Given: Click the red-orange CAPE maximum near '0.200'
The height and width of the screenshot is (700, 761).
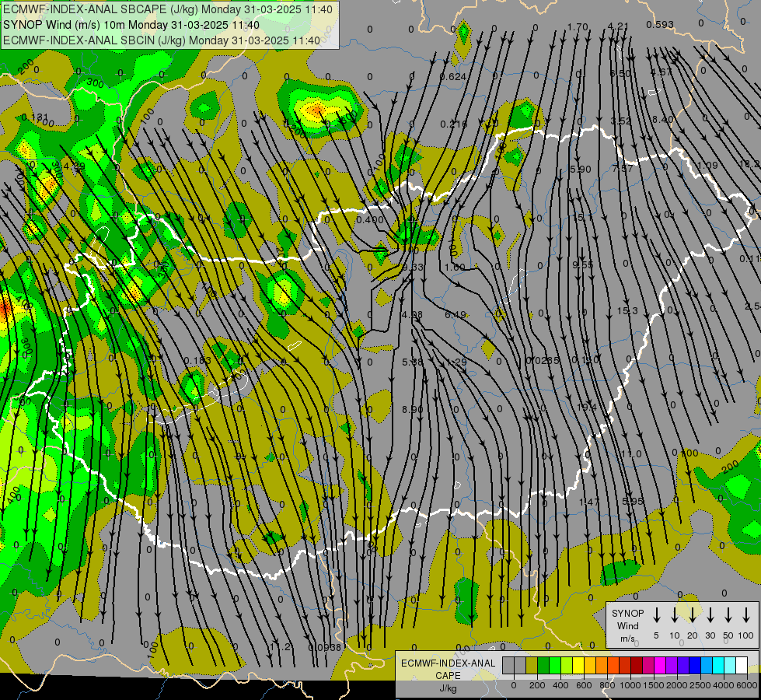Looking at the screenshot, I should coord(316,110).
